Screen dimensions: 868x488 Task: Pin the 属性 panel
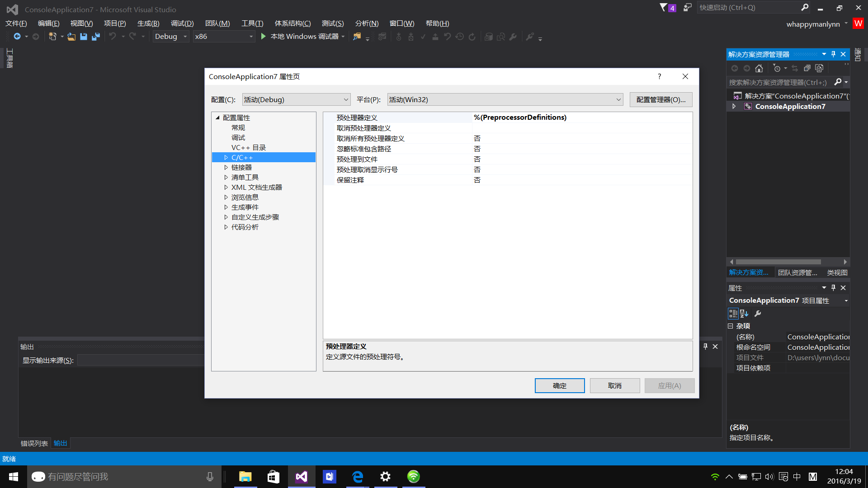tap(834, 288)
